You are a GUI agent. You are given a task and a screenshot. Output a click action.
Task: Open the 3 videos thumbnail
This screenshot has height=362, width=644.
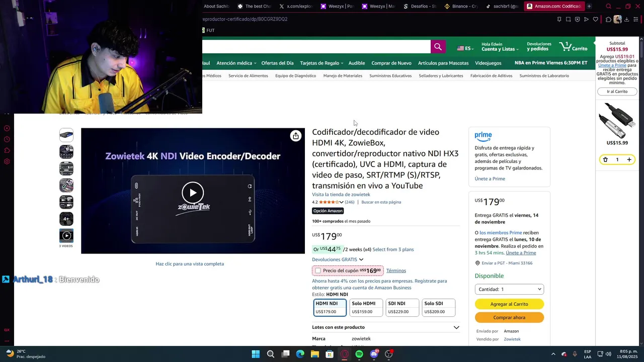click(66, 236)
